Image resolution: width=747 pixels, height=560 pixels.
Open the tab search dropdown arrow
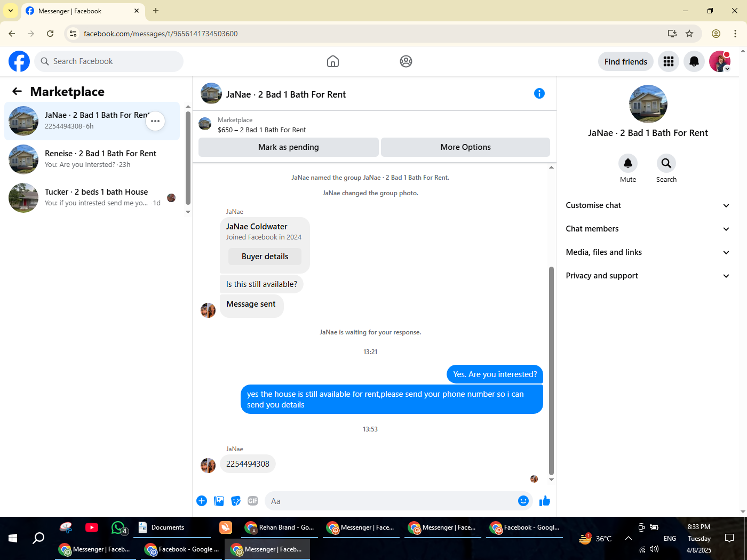click(11, 11)
